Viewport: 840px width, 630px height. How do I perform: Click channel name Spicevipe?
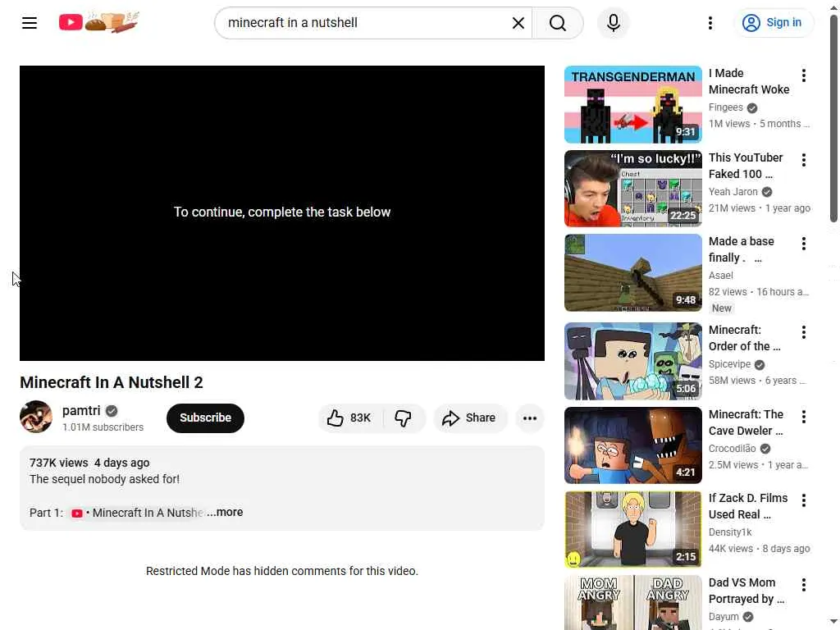(729, 363)
